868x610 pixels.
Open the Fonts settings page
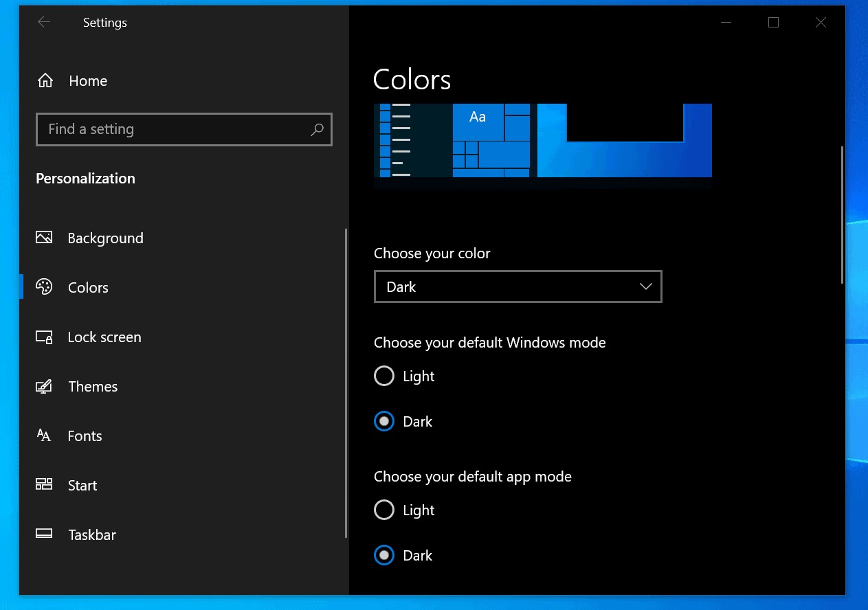[x=85, y=436]
